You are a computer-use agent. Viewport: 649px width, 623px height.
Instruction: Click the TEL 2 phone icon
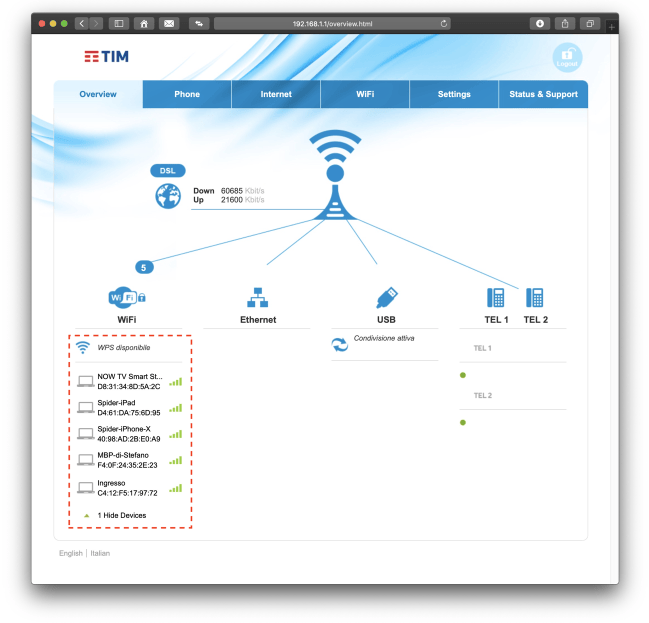[534, 298]
